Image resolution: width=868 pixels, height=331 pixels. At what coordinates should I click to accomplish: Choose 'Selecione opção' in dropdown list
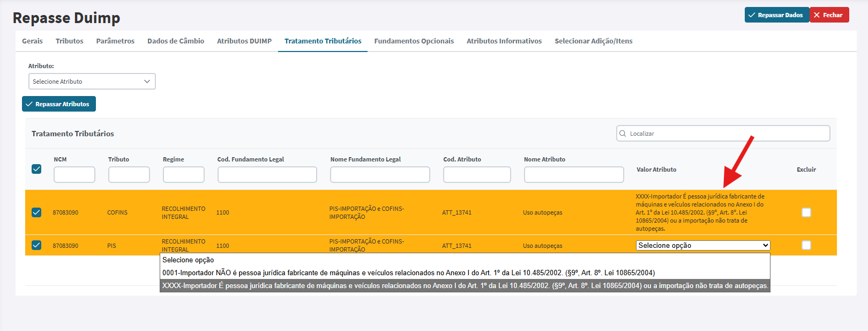coord(465,260)
